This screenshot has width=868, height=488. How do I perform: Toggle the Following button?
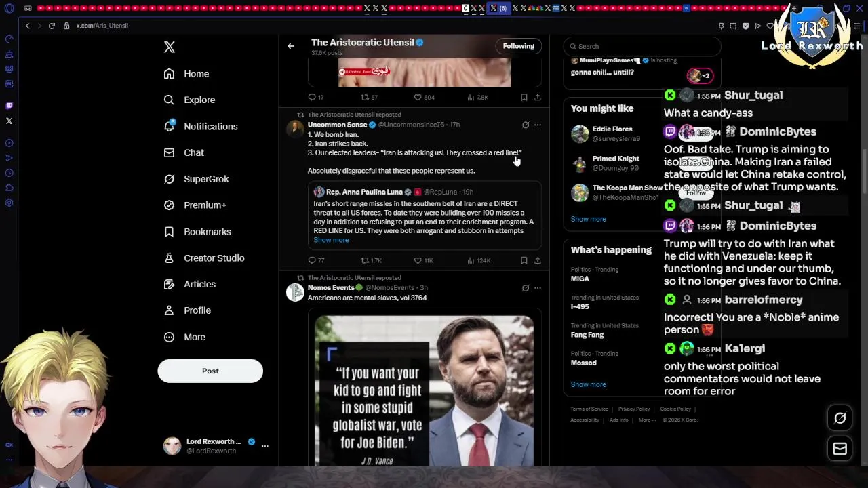coord(519,46)
